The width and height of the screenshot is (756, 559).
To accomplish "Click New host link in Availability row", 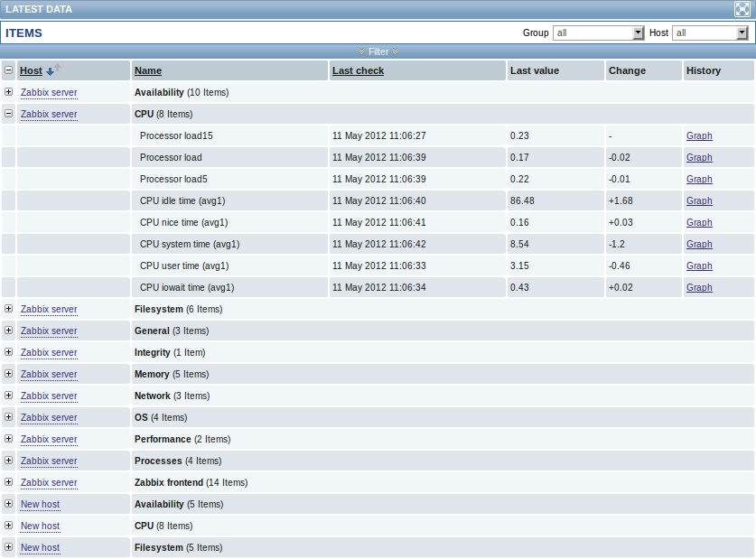I will click(40, 505).
